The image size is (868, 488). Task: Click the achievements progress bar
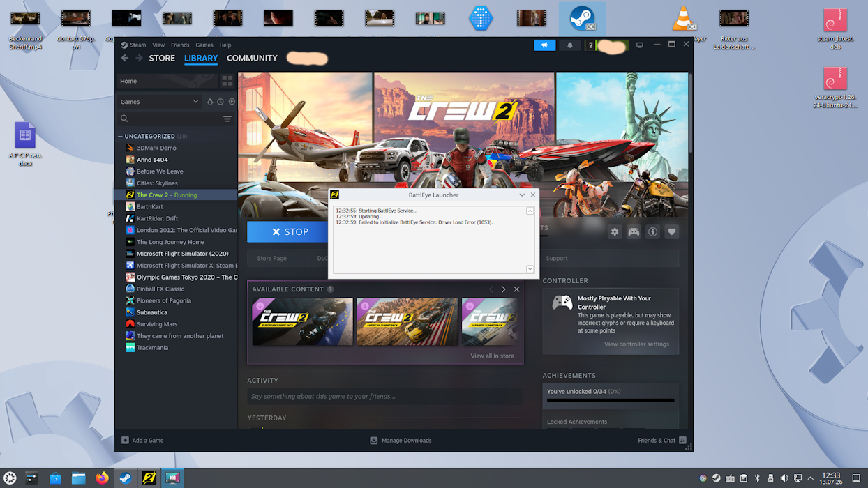tap(611, 401)
